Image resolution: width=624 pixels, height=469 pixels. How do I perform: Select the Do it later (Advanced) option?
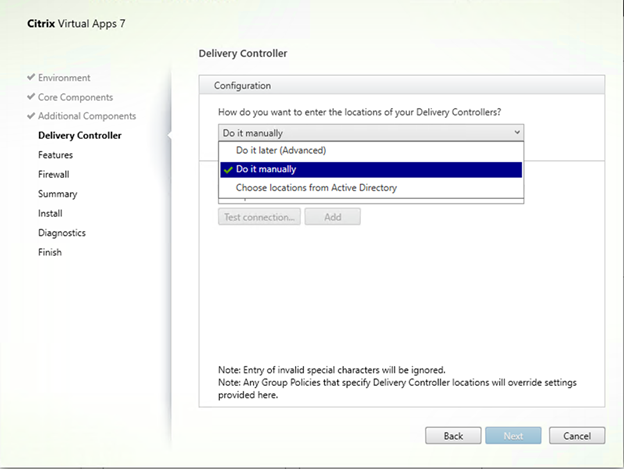[371, 150]
